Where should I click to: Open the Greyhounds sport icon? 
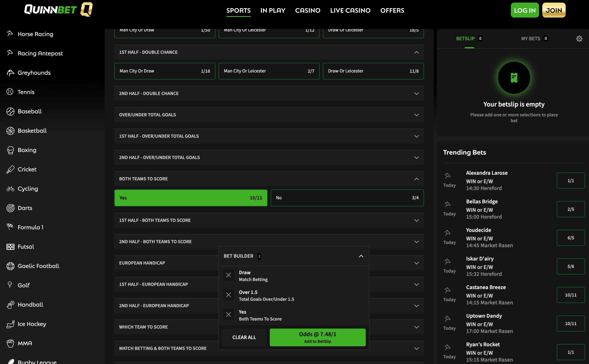(10, 72)
